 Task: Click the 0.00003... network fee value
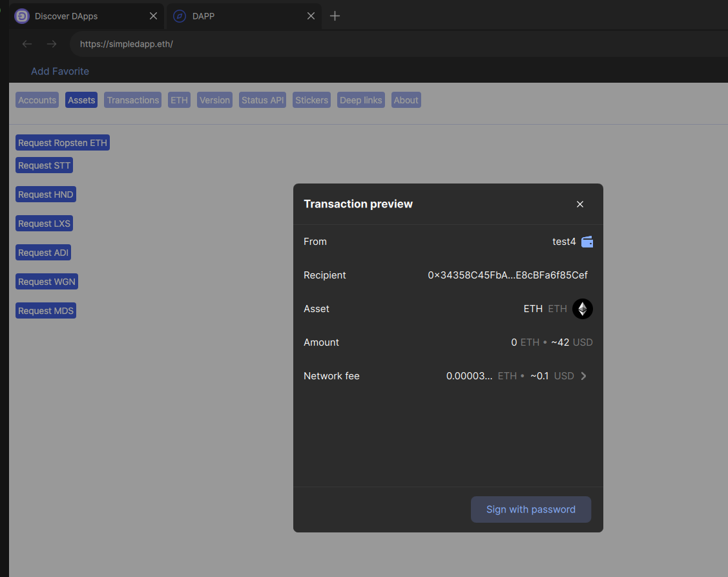469,376
